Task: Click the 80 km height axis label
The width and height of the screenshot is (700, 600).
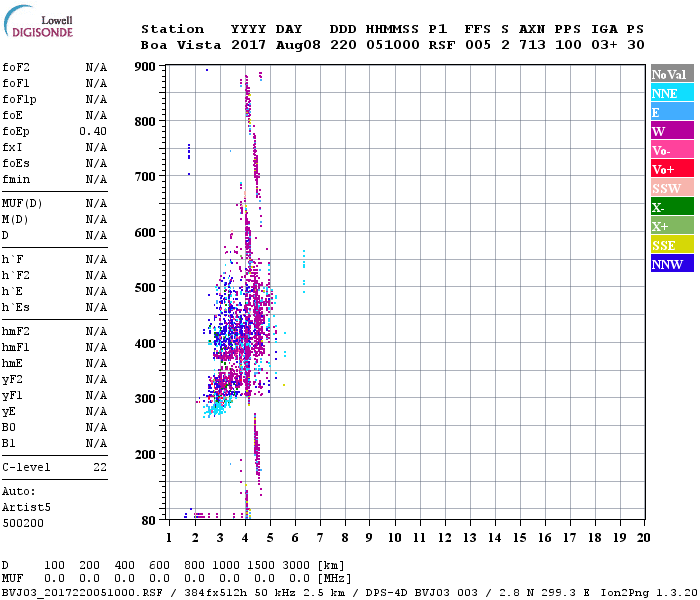Action: (x=149, y=521)
